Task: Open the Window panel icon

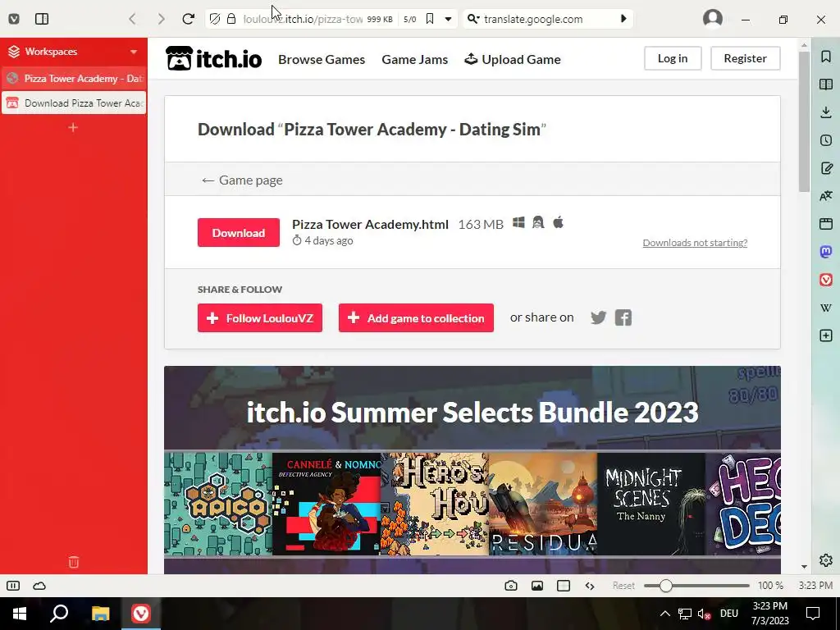Action: [825, 224]
